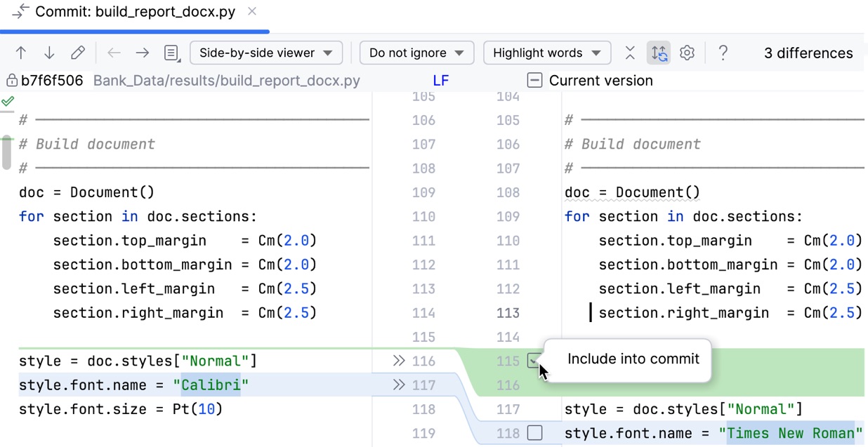The width and height of the screenshot is (868, 447).
Task: Check include checkbox at line 118
Action: tap(535, 433)
